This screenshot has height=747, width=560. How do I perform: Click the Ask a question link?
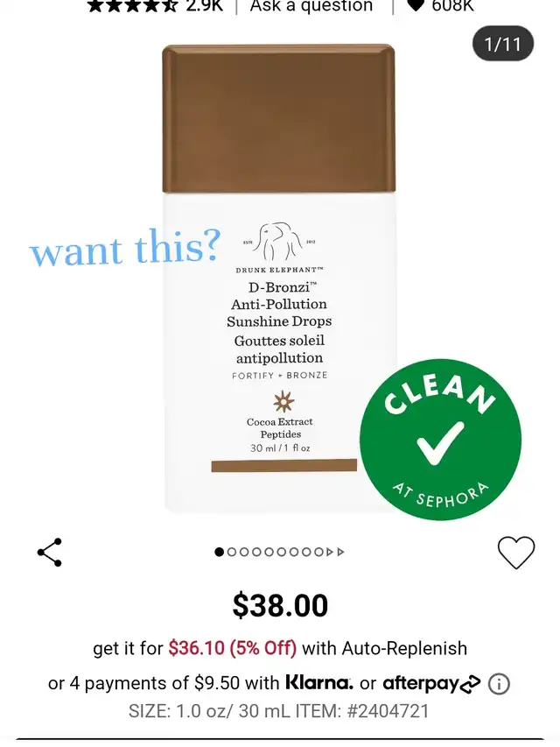(311, 5)
